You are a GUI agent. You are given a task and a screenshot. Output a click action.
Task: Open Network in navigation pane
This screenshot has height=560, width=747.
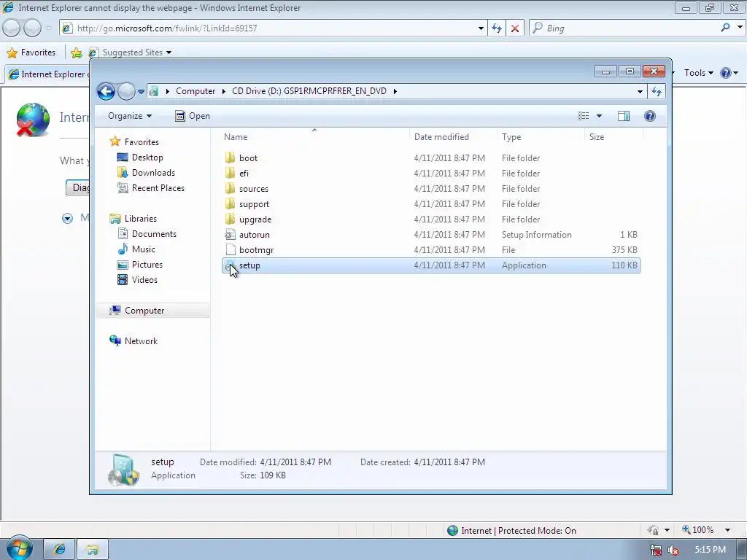click(134, 341)
